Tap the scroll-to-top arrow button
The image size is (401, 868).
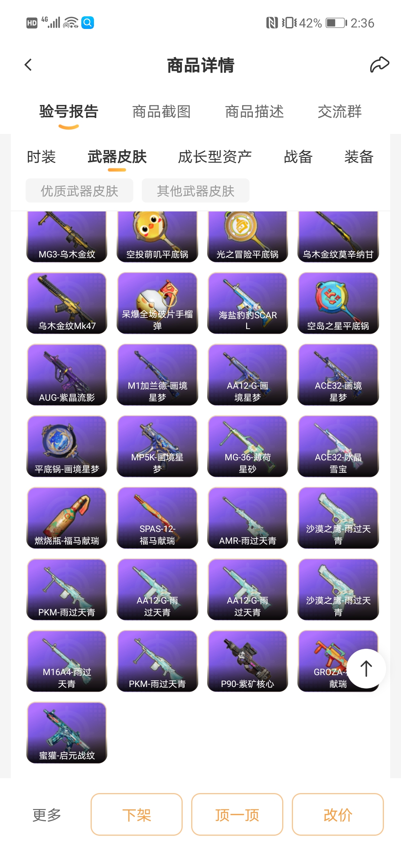pyautogui.click(x=366, y=668)
